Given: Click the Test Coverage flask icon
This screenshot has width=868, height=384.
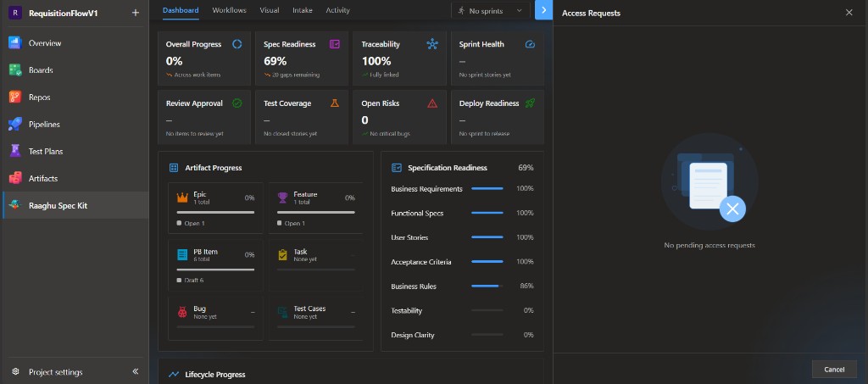Looking at the screenshot, I should pos(335,103).
